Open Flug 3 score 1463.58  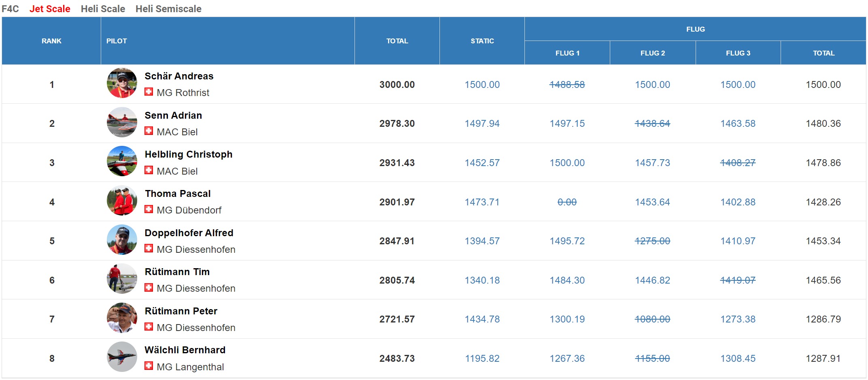point(738,124)
